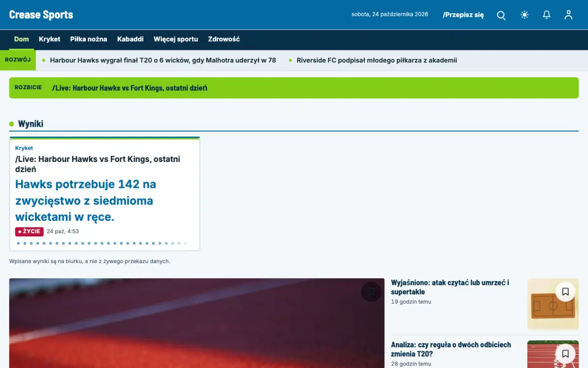Bookmark the large featured photo story
The width and height of the screenshot is (588, 368).
[371, 292]
